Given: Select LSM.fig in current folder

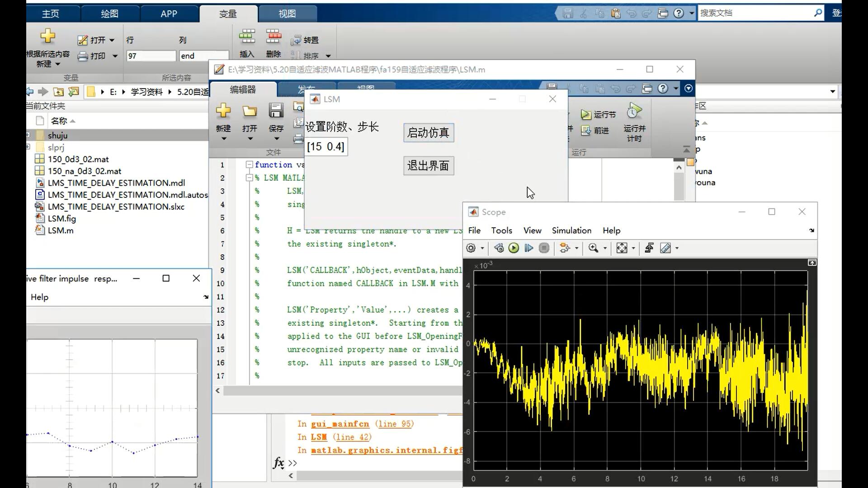Looking at the screenshot, I should (x=61, y=219).
